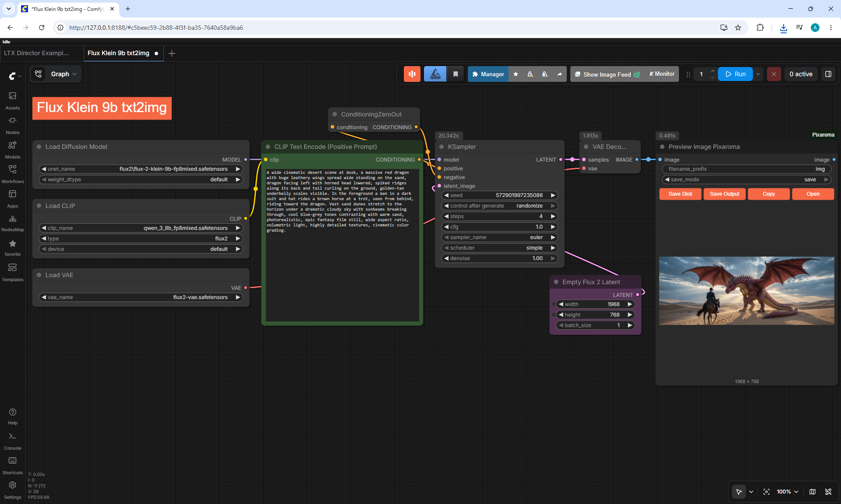This screenshot has height=504, width=841.
Task: Collapse the ConditioningZeroOut node dot
Action: (335, 114)
